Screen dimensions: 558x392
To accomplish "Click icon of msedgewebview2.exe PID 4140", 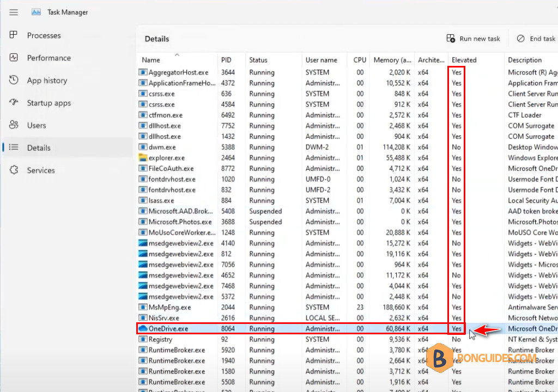I will (143, 243).
